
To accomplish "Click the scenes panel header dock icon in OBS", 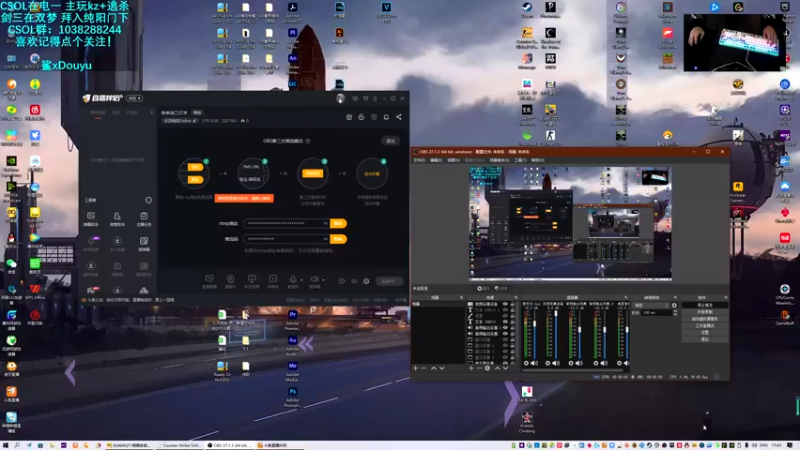I will click(462, 297).
